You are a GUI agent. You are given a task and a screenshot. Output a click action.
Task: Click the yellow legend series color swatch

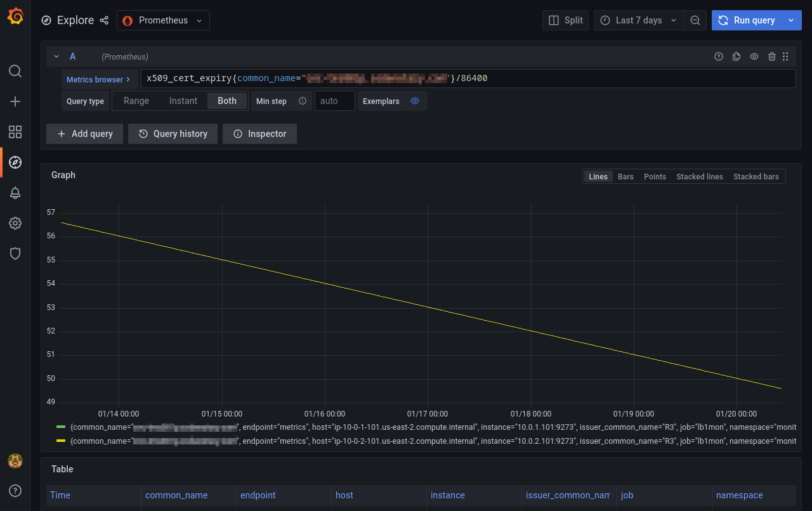pos(61,441)
